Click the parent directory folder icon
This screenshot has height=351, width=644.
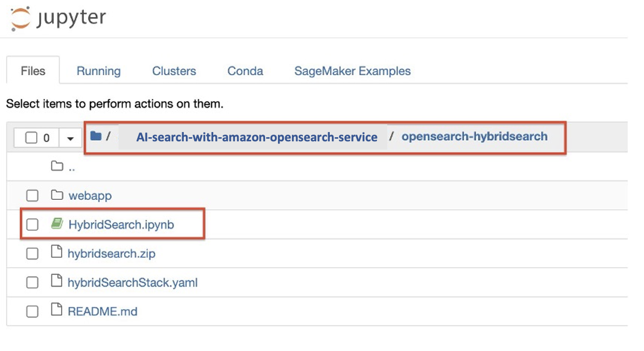pos(57,166)
